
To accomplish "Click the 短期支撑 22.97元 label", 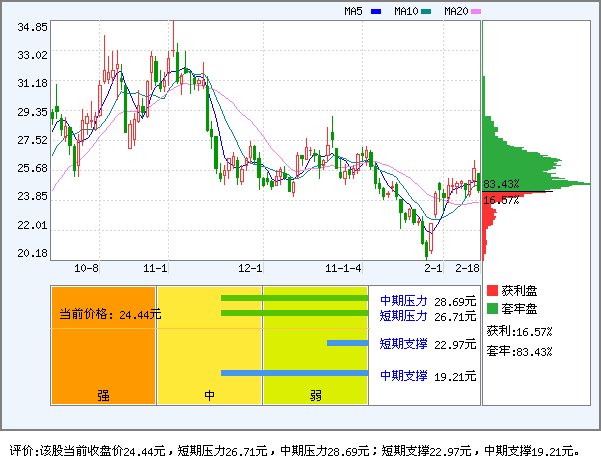I will (x=427, y=345).
